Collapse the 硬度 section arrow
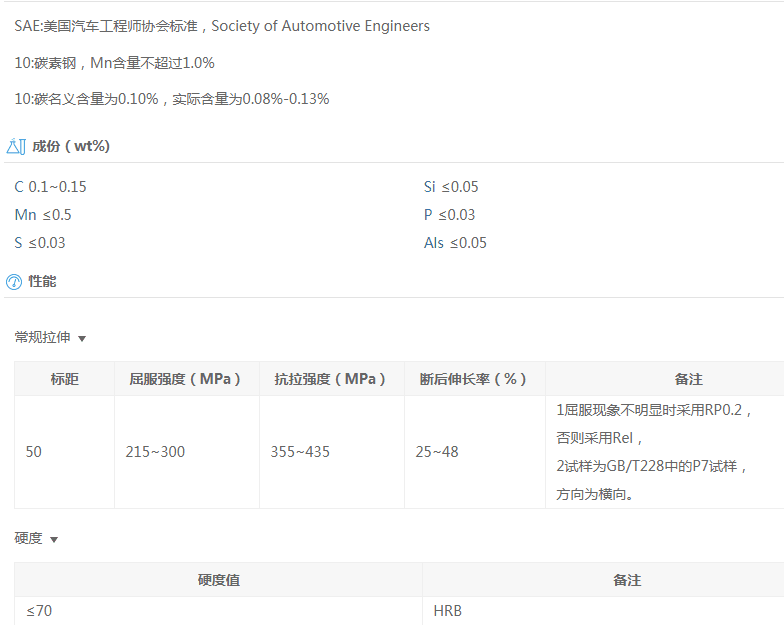784x625 pixels. click(54, 540)
